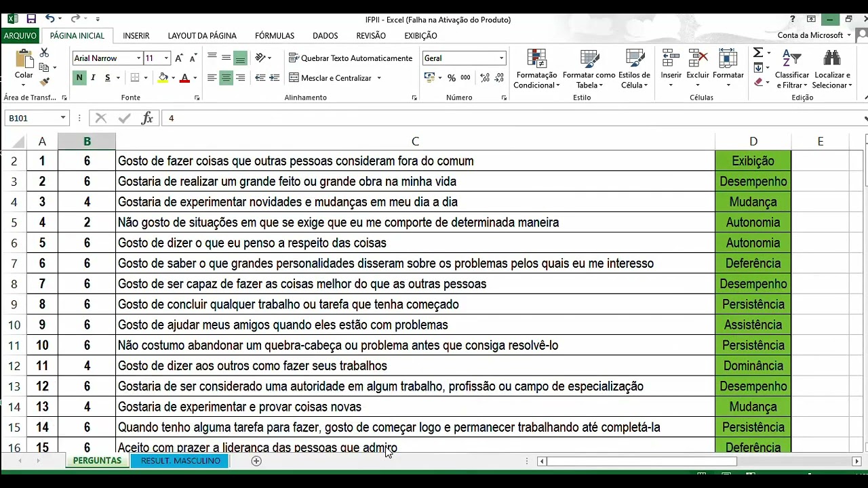Decrease indent

click(x=260, y=78)
